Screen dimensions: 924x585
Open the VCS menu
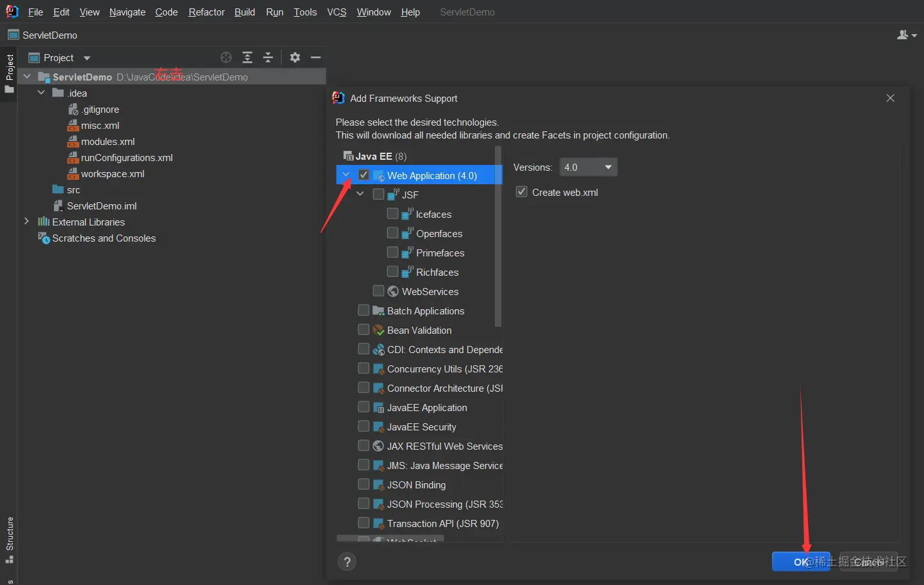(337, 12)
